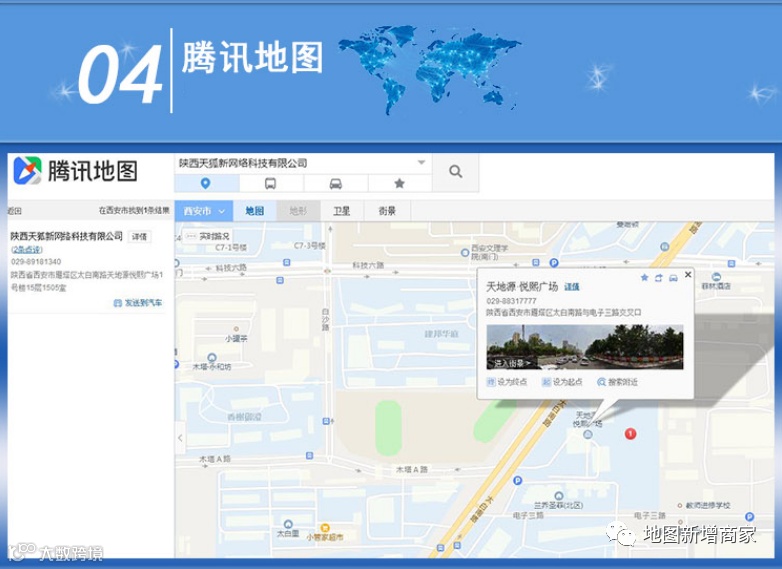Click the 太白里 map marker

pos(288,524)
